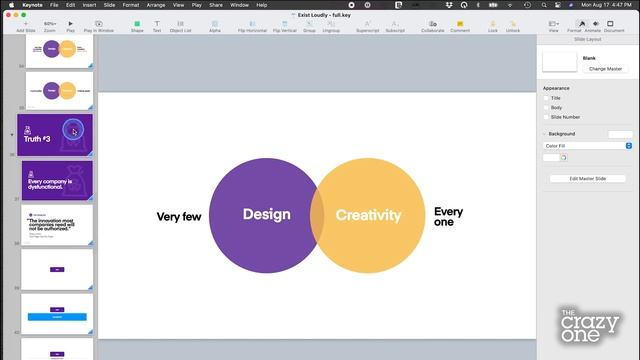Open the Insert menu
The width and height of the screenshot is (640, 360).
(89, 5)
